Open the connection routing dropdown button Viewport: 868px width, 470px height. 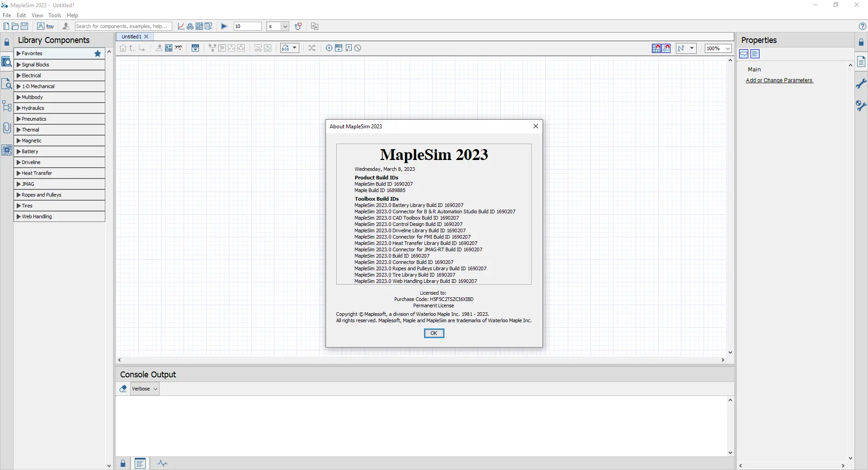(x=686, y=48)
